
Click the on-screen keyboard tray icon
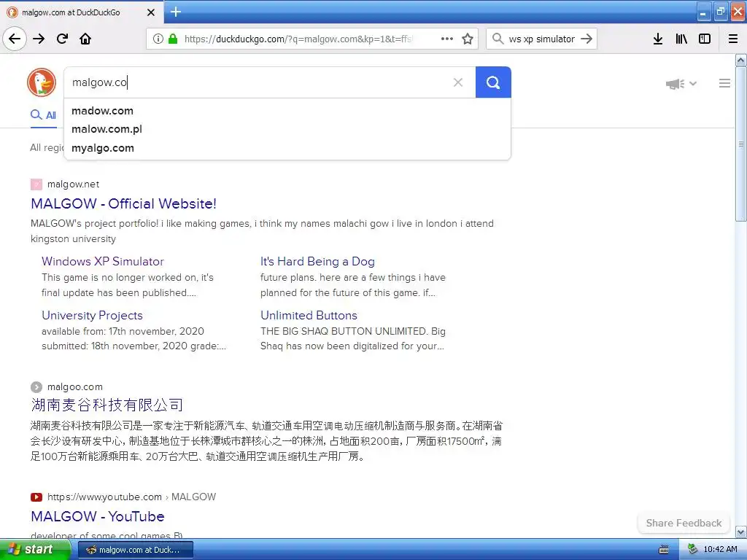663,550
